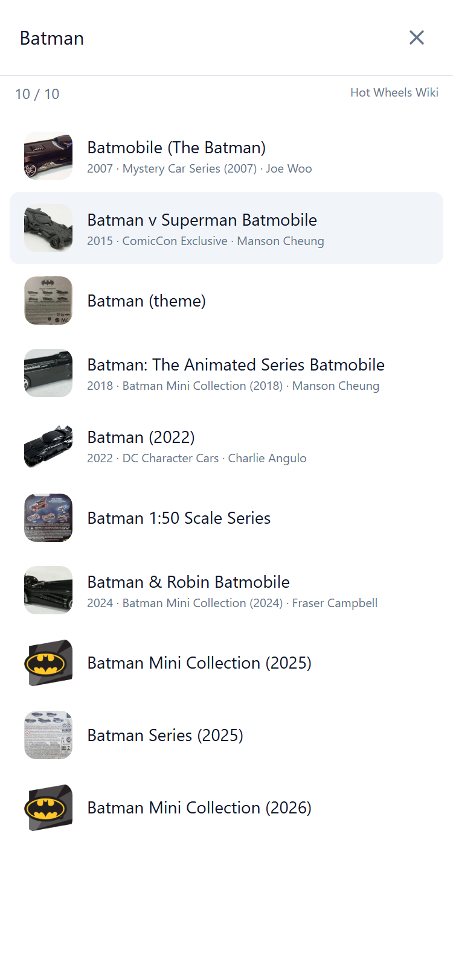The height and width of the screenshot is (980, 453).
Task: Click the Batman Series (2025) card-back thumbnail
Action: 48,735
